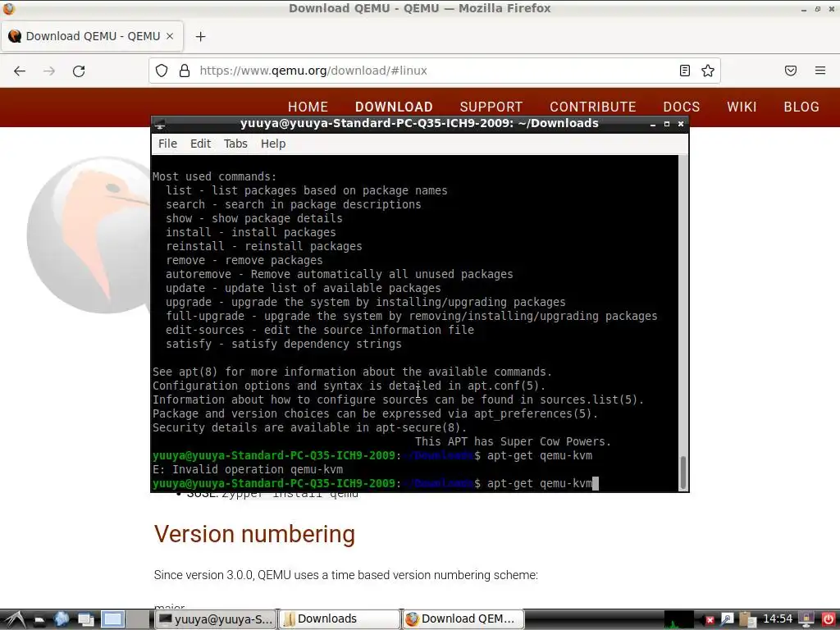The height and width of the screenshot is (630, 840).
Task: Click the red power logout icon
Action: pyautogui.click(x=829, y=620)
